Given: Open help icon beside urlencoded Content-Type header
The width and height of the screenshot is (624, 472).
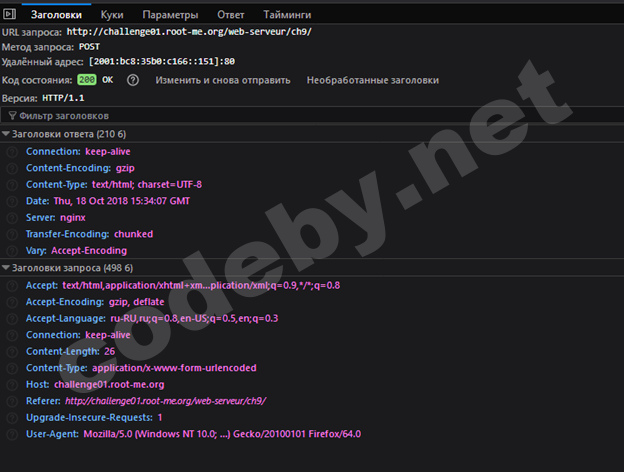Looking at the screenshot, I should [12, 368].
